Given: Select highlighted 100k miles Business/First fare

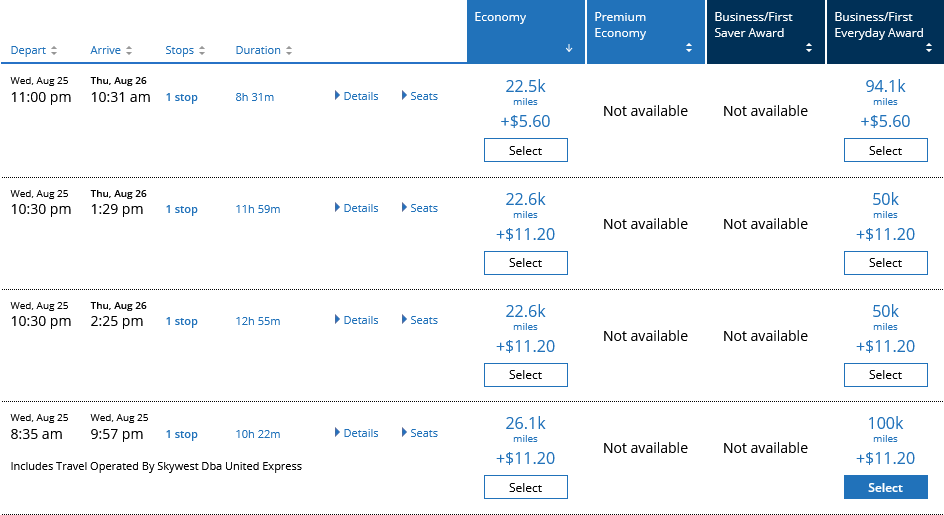Looking at the screenshot, I should pos(886,487).
